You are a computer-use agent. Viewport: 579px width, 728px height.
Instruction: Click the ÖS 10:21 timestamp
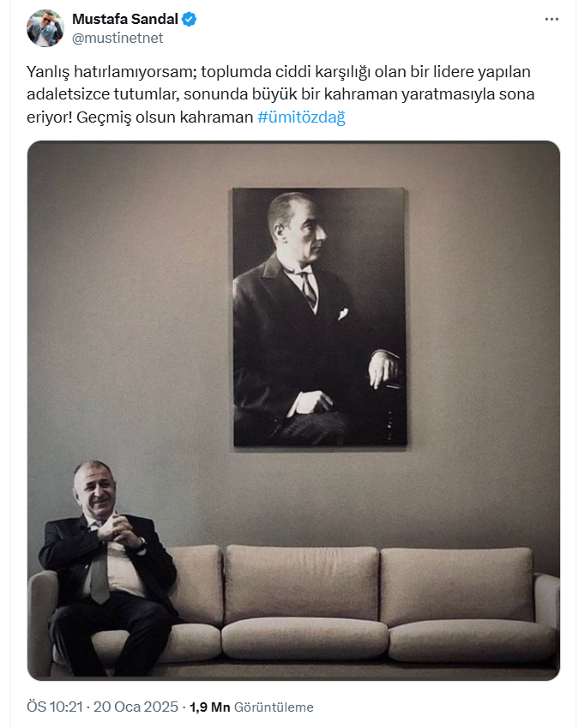(55, 707)
